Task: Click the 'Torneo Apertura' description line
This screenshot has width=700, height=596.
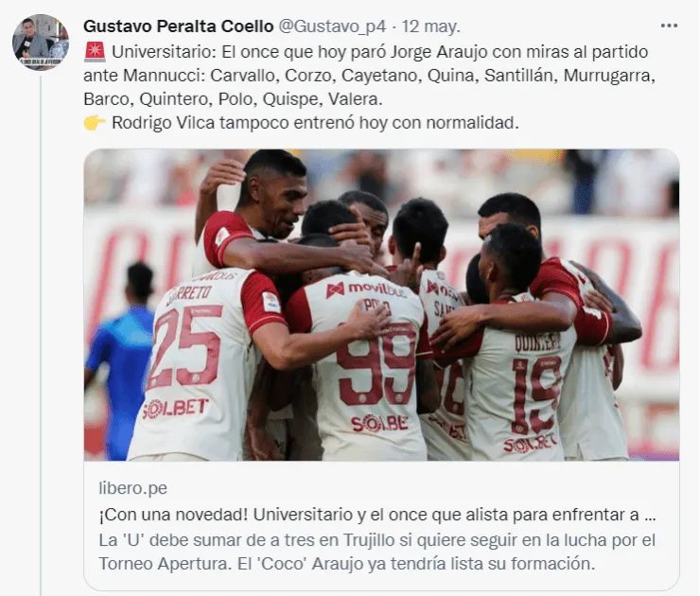Action: [347, 564]
